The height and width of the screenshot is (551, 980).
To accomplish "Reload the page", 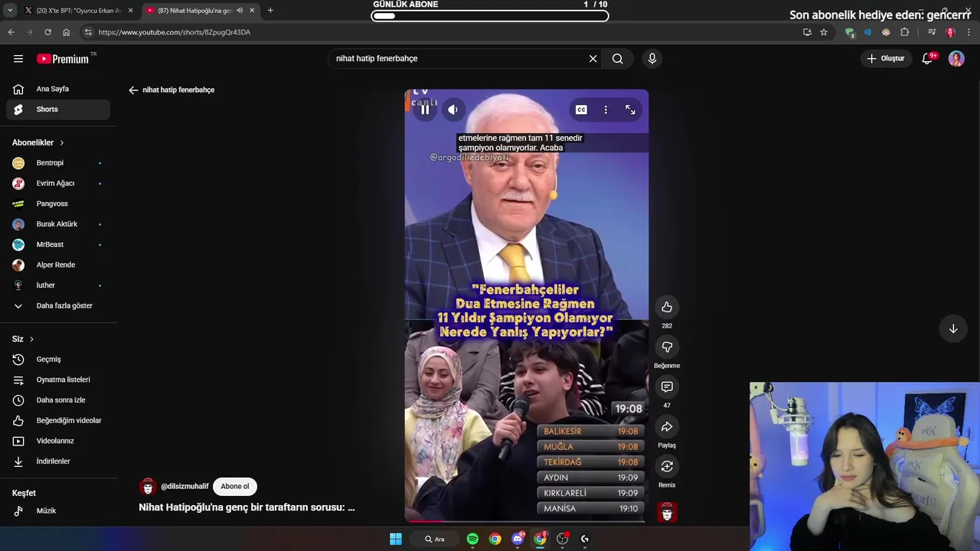I will click(47, 32).
